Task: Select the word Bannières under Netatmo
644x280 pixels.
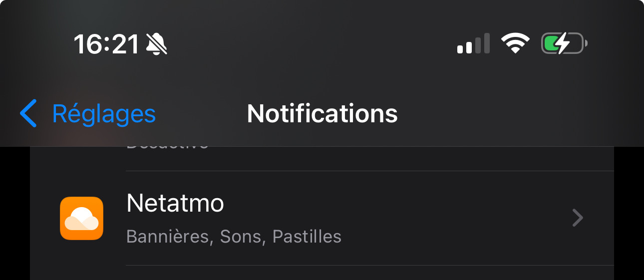Action: click(166, 236)
